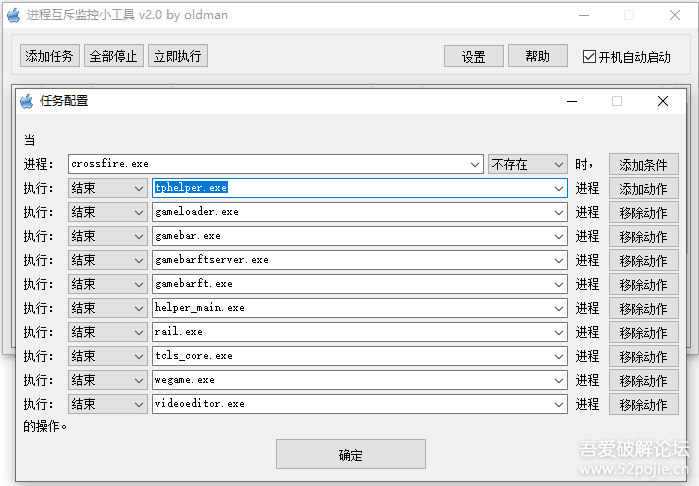Minimize the 进程互斥监控小工具 main window
Screen dimensions: 699x486
(x=584, y=15)
